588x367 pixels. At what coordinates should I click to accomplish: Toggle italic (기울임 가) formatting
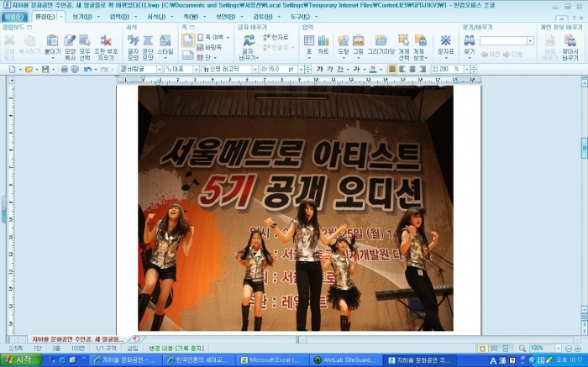tap(329, 70)
